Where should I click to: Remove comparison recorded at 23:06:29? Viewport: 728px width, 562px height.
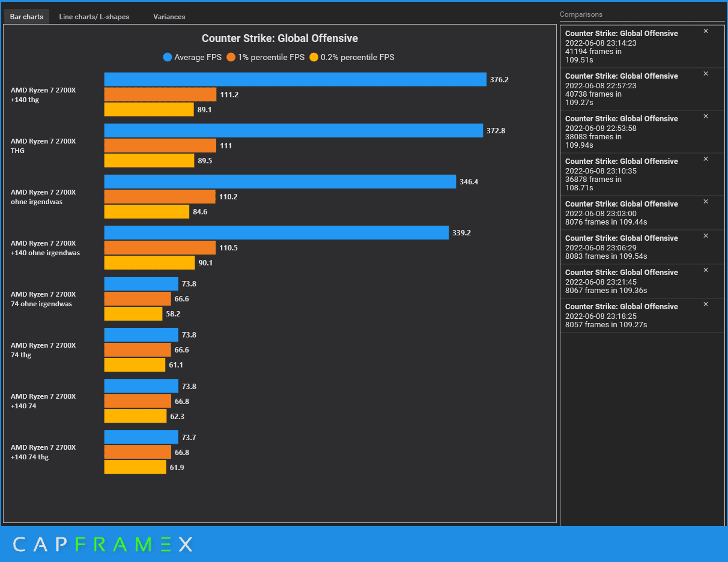(x=706, y=235)
